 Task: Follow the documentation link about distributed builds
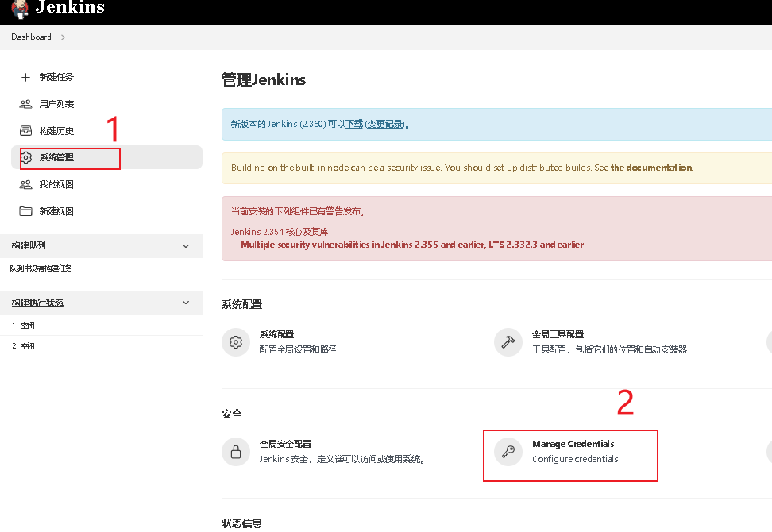[650, 168]
